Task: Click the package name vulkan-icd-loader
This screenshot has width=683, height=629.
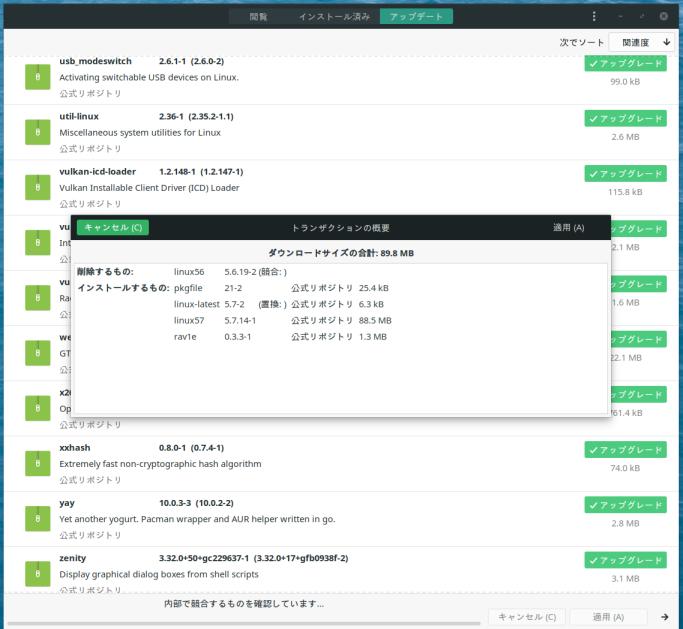Action: click(x=98, y=172)
